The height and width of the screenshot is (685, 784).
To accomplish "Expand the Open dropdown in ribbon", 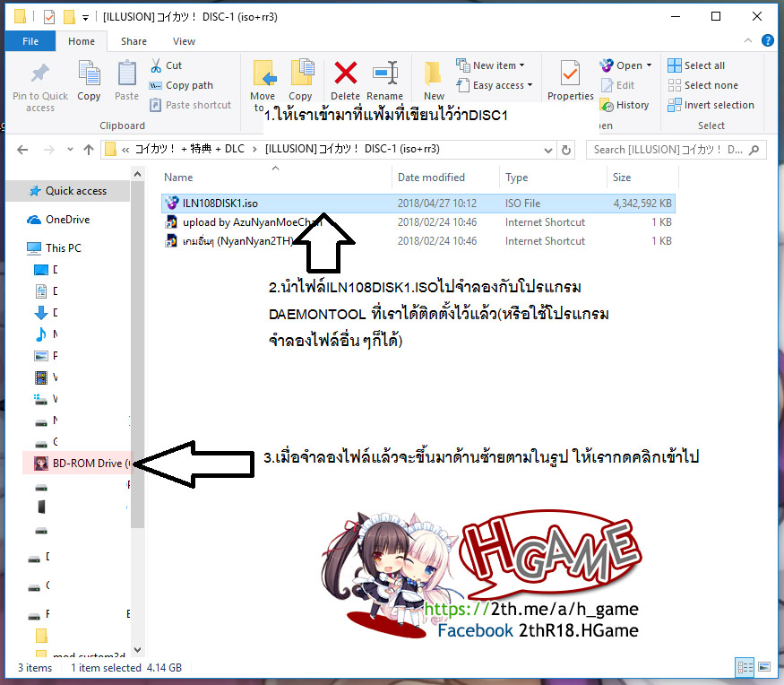I will (626, 65).
